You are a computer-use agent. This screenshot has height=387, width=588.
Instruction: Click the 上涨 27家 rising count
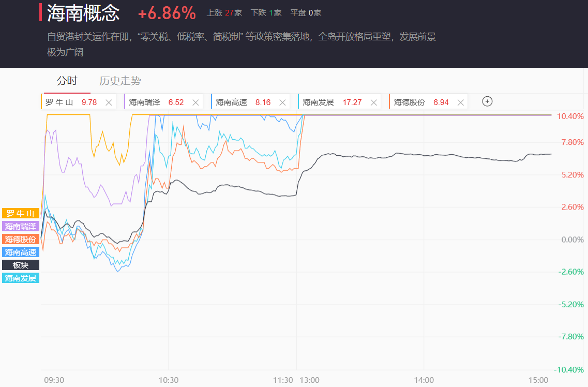[224, 13]
